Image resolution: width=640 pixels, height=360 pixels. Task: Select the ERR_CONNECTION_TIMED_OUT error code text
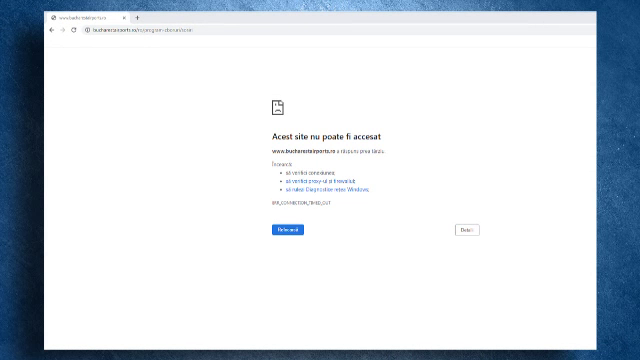(x=301, y=203)
